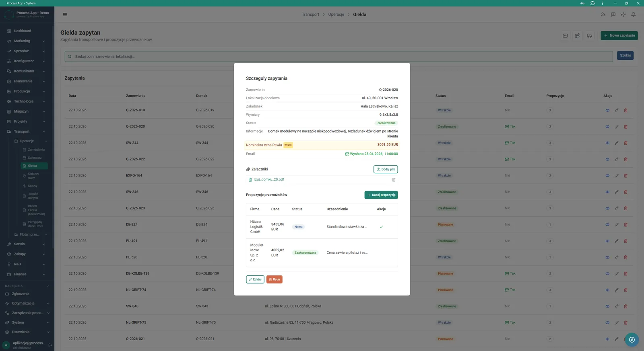Click the envelope icon next to Nowe zapytanie
Screen dimensions: 644x351
point(565,35)
